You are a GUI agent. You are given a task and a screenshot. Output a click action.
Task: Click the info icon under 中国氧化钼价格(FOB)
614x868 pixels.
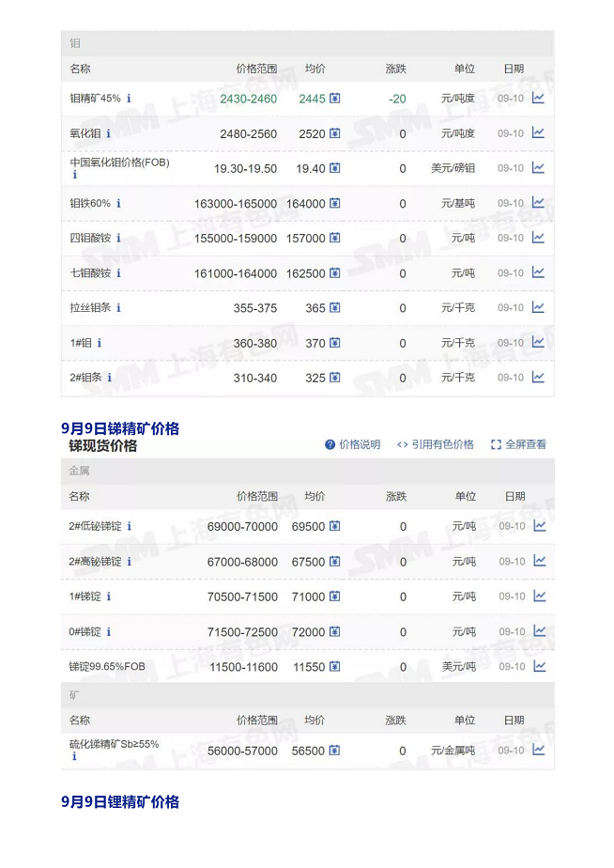click(x=74, y=175)
